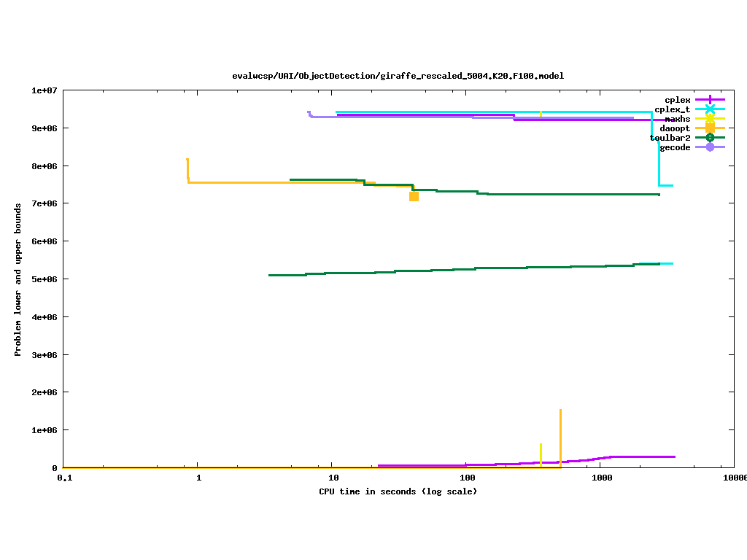Click the cyan vertical drop line at right

point(659,164)
